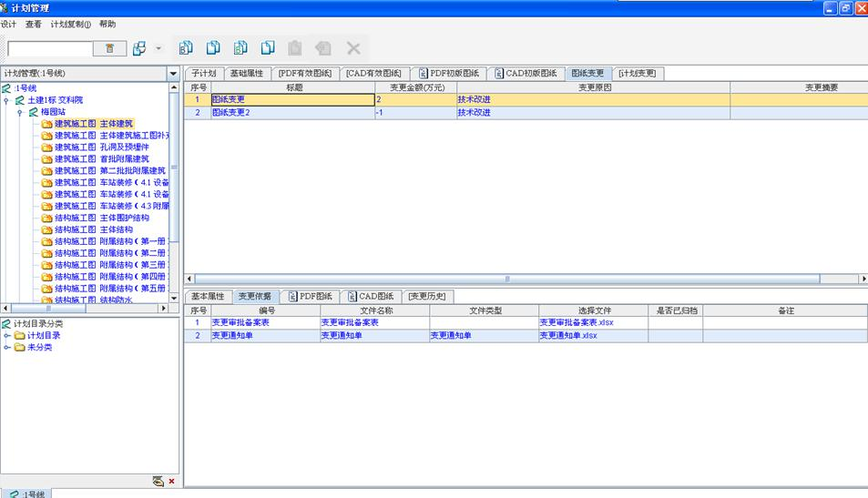Collapse the 土建1标 交科院 tree node
This screenshot has width=868, height=498.
point(7,100)
